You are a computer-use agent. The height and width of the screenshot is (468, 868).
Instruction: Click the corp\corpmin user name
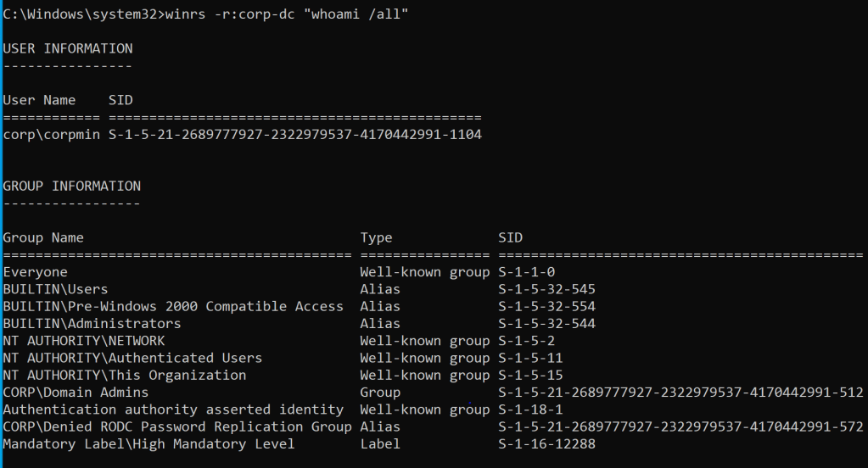52,134
